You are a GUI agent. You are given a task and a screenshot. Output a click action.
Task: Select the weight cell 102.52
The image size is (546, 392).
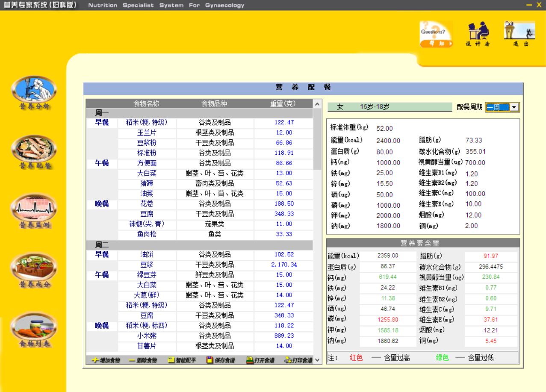(x=284, y=254)
